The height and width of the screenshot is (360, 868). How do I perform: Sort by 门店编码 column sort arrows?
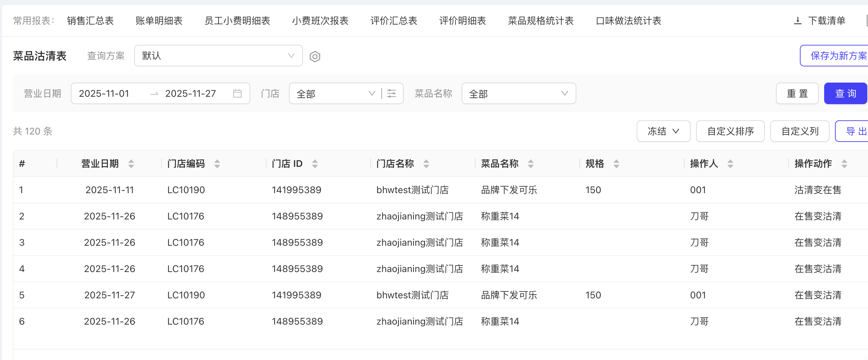217,164
